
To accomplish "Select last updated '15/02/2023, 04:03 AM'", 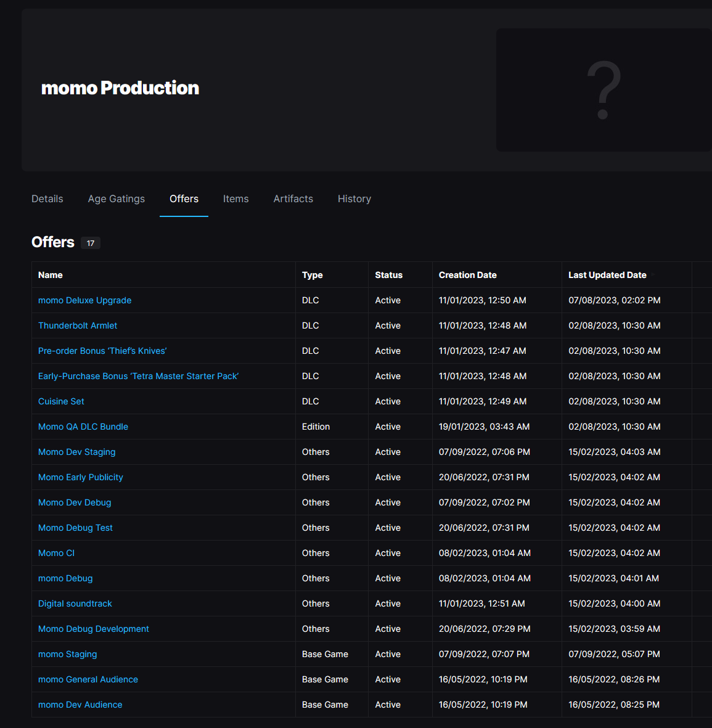I will pos(615,452).
